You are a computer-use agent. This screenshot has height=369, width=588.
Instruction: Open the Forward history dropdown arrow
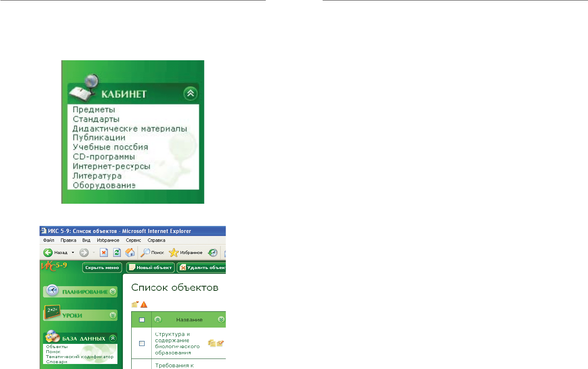94,252
